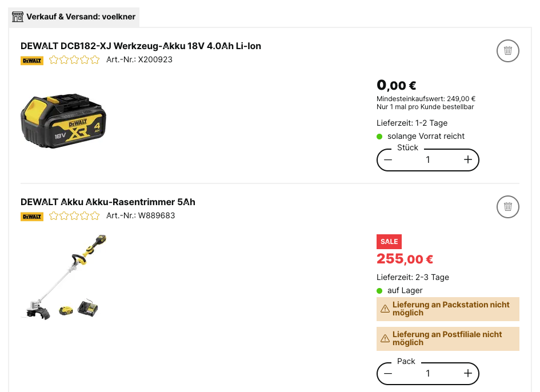540x392 pixels.
Task: Click the red SALE badge
Action: pyautogui.click(x=389, y=242)
